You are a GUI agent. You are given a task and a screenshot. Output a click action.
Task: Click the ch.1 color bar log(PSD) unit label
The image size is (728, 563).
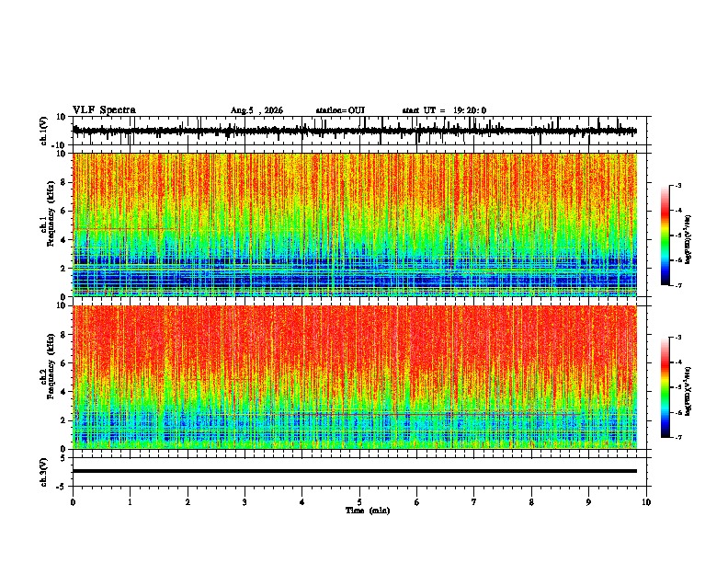(688, 240)
